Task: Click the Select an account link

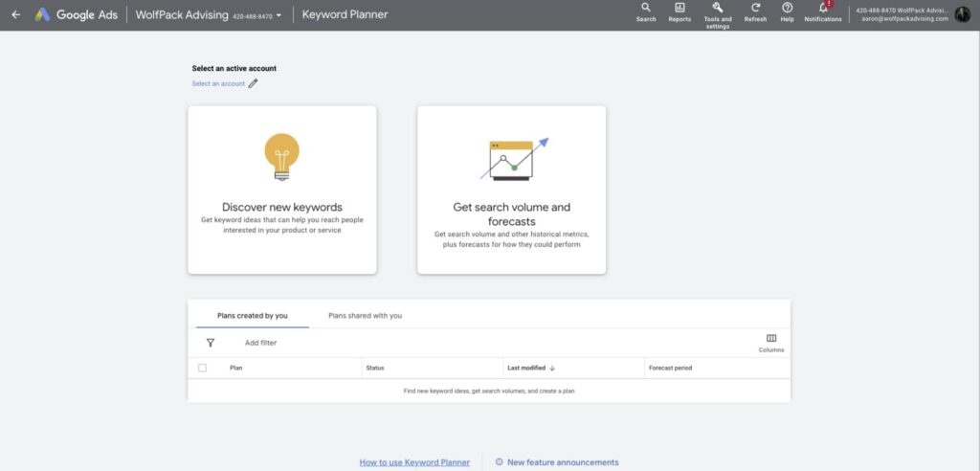Action: [218, 84]
